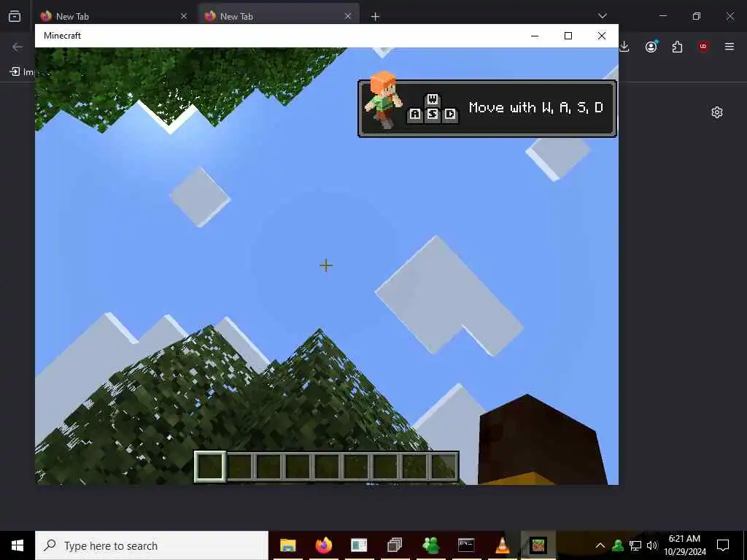The image size is (747, 560).
Task: Maximize the Minecraft window
Action: (568, 36)
